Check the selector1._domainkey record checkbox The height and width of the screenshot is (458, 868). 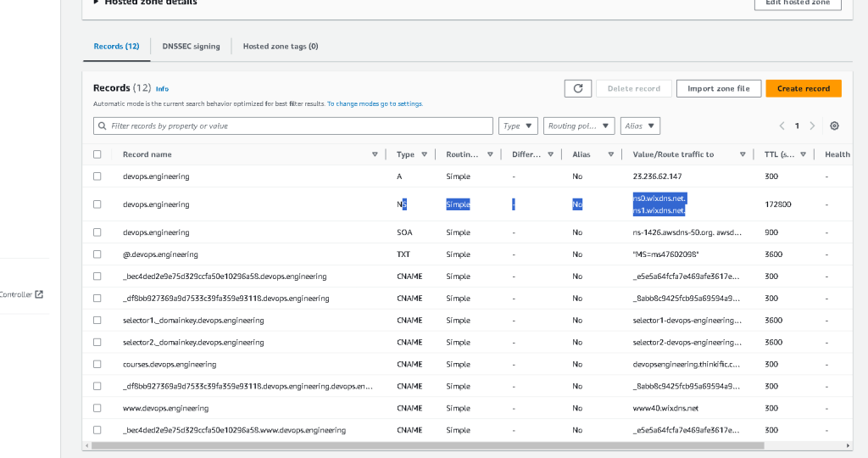(x=97, y=320)
